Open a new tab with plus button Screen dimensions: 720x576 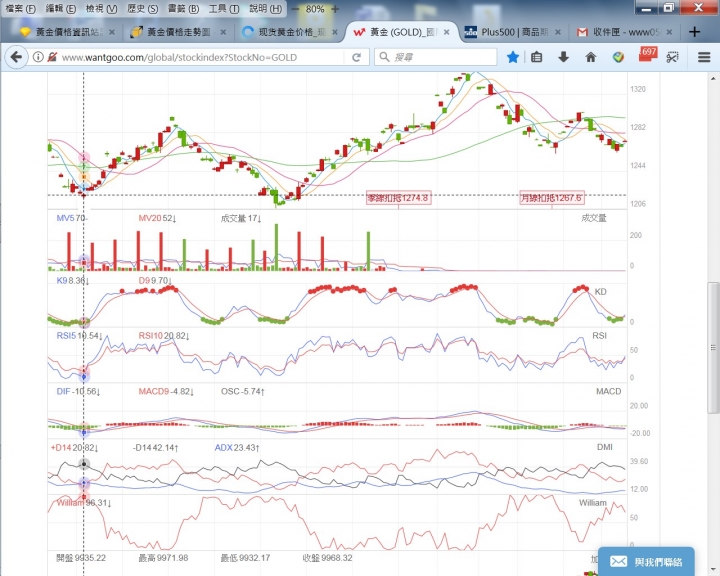click(696, 31)
